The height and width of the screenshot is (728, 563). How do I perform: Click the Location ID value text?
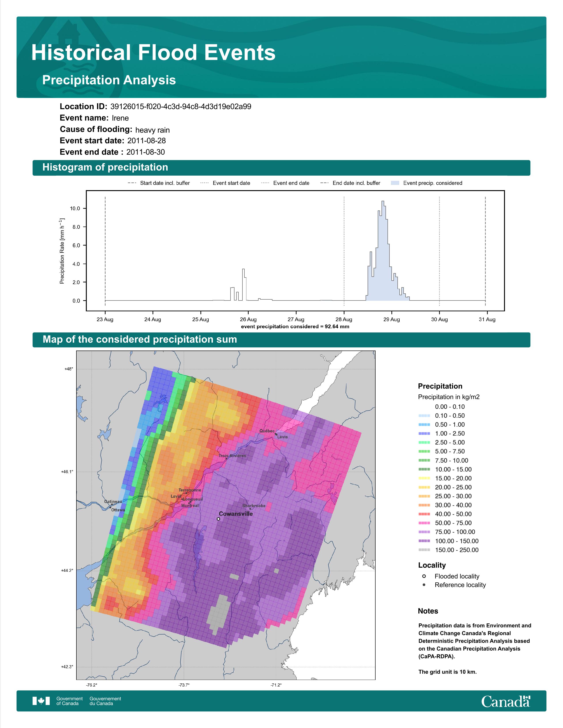pyautogui.click(x=181, y=107)
